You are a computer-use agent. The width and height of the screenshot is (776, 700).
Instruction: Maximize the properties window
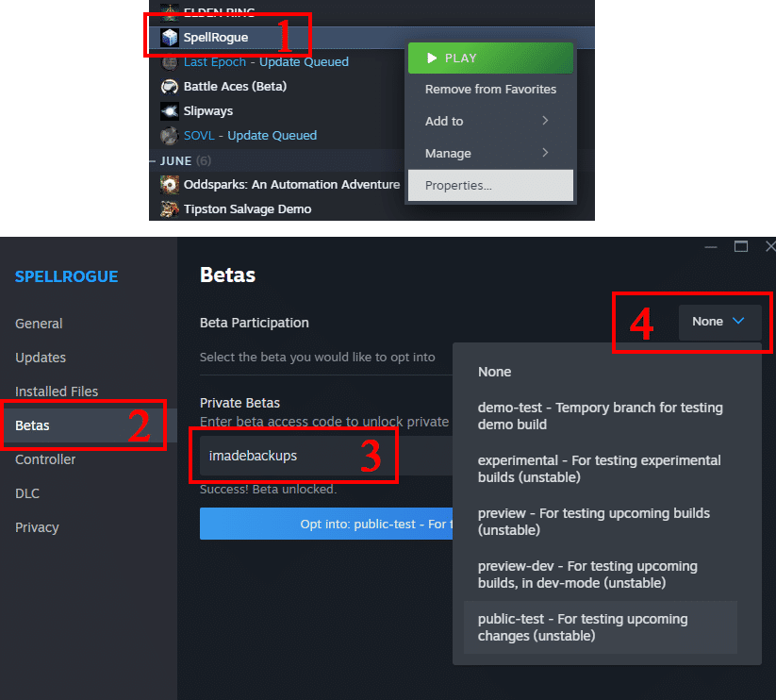coord(741,246)
